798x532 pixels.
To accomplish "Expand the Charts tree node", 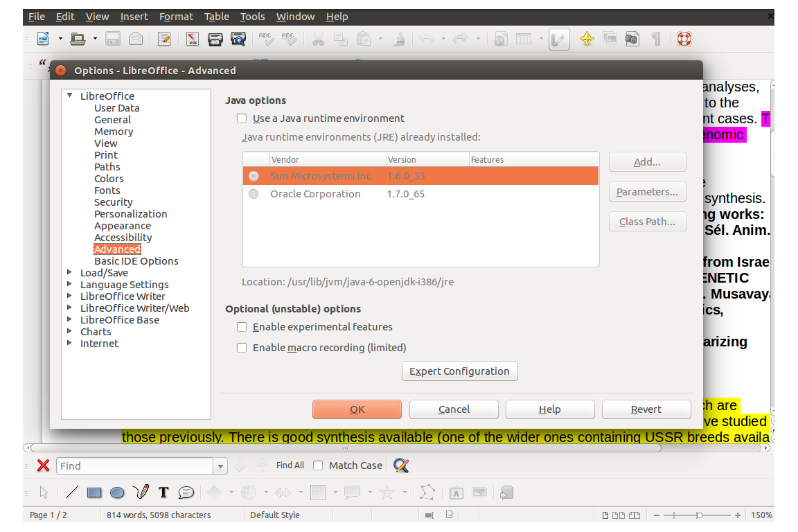I will (70, 331).
